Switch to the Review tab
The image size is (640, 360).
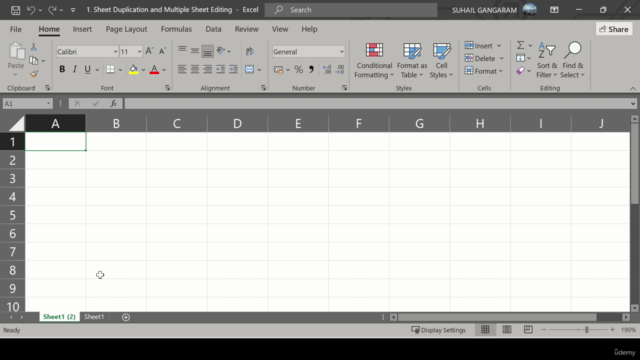[247, 29]
